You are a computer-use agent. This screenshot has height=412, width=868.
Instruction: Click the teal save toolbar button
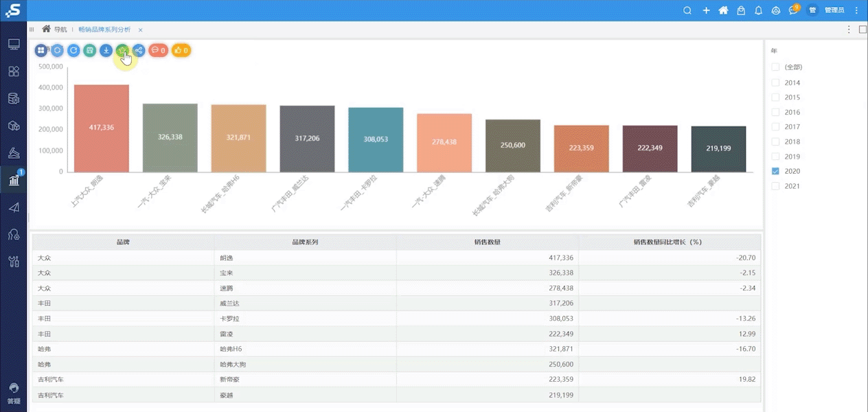pyautogui.click(x=90, y=50)
